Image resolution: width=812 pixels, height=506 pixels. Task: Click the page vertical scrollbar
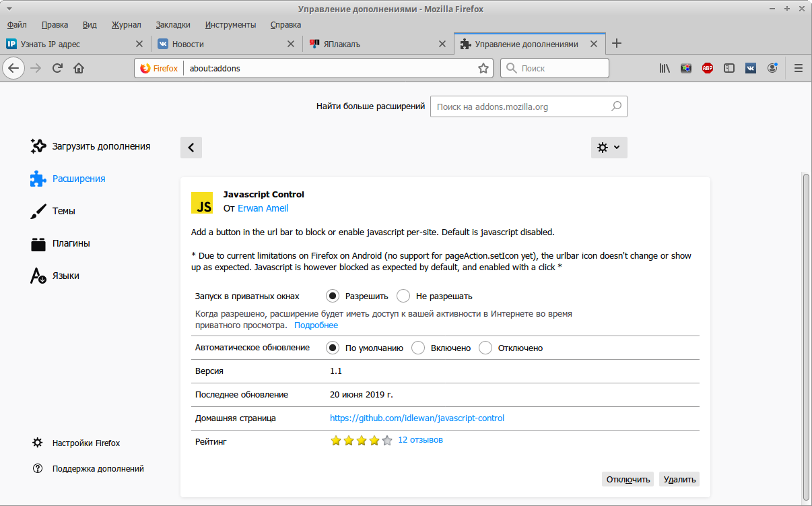[x=807, y=337]
